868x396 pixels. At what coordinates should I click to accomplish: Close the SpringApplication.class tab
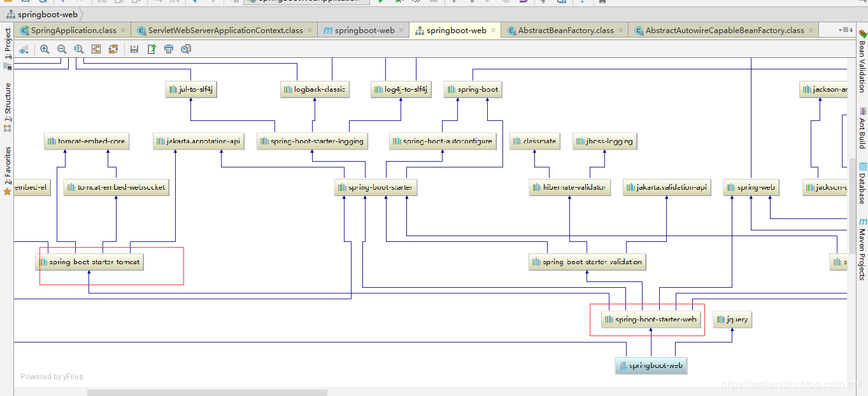[124, 30]
